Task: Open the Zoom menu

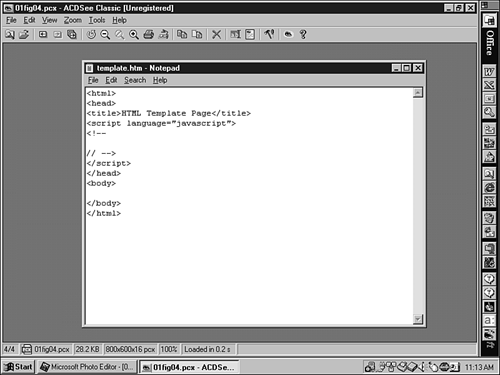Action: click(73, 20)
